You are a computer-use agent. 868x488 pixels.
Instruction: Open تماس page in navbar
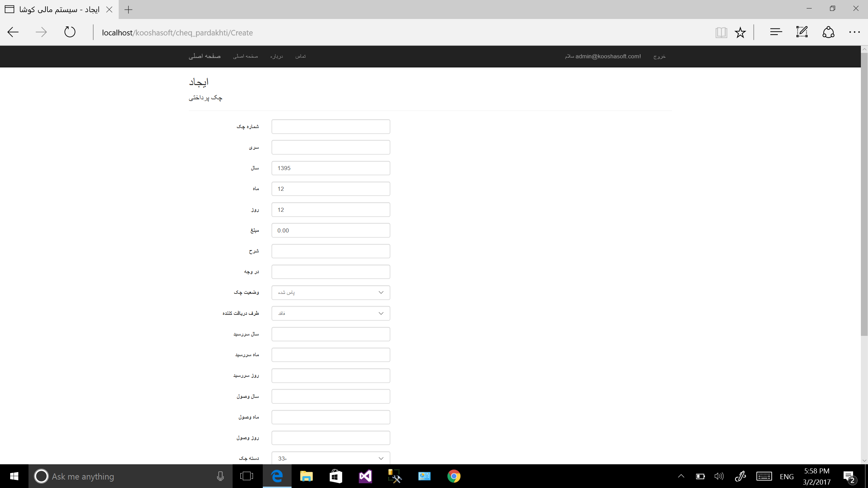click(x=300, y=56)
